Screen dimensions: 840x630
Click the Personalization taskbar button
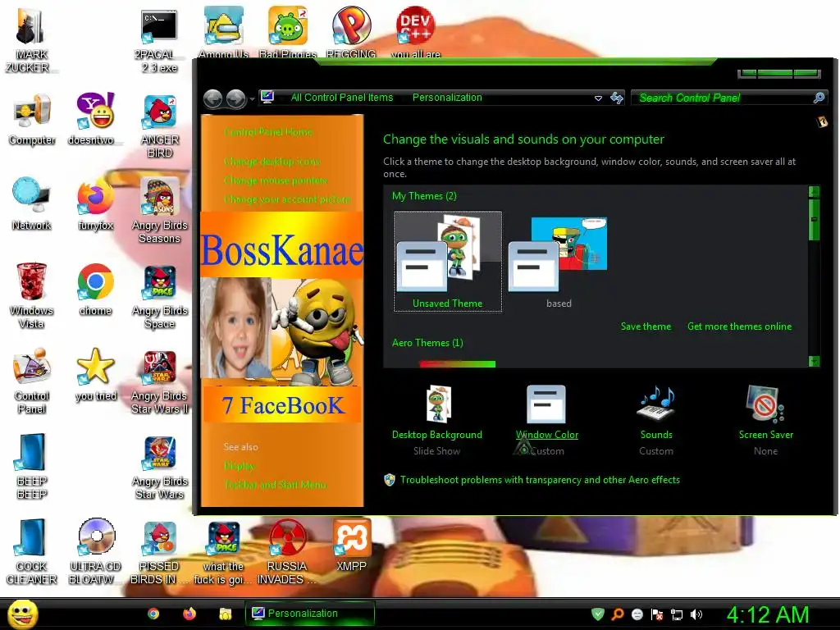(x=309, y=614)
